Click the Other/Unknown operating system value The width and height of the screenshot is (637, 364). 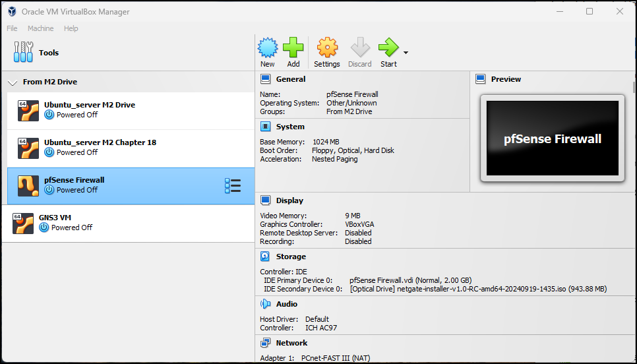point(351,103)
